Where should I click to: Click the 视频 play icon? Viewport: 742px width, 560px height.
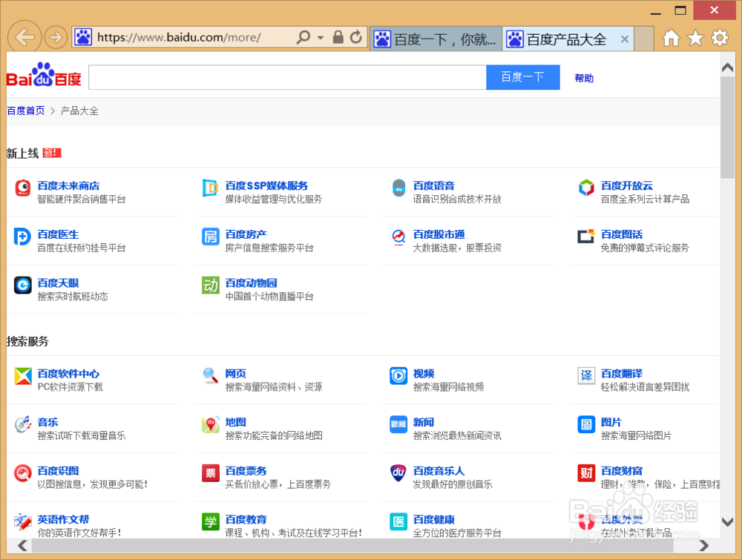tap(398, 376)
